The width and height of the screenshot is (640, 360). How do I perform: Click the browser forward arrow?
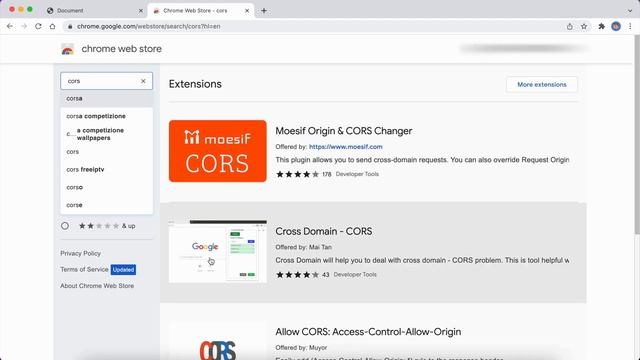pos(24,26)
